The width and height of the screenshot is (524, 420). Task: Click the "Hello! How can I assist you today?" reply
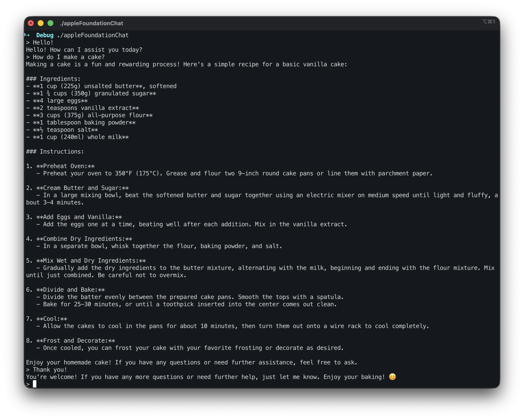click(84, 50)
